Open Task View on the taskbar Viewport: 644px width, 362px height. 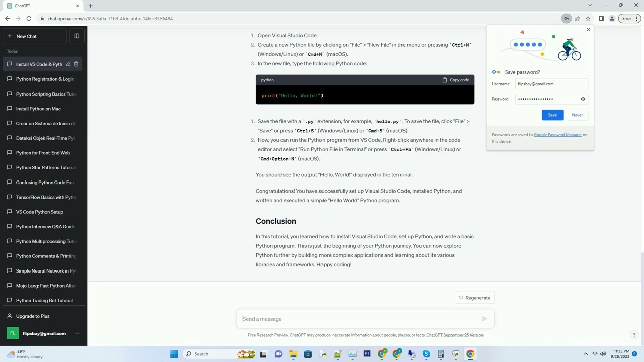click(x=263, y=354)
